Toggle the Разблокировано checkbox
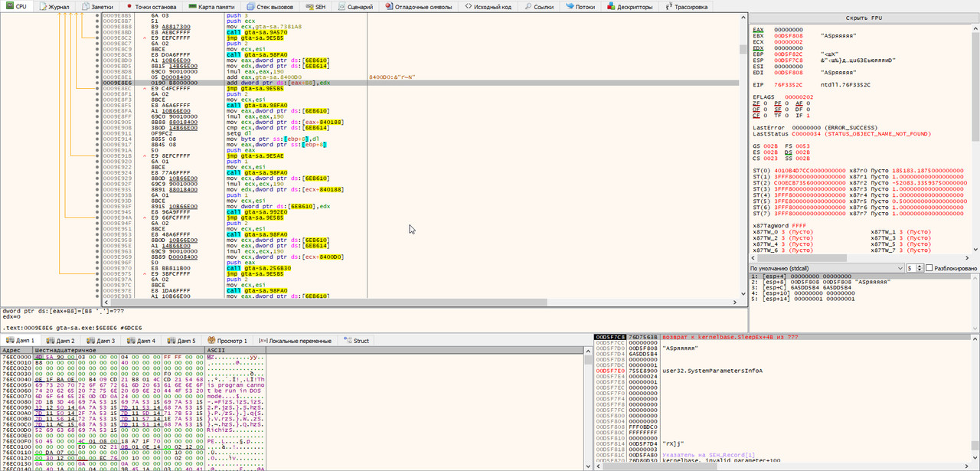 pyautogui.click(x=929, y=268)
